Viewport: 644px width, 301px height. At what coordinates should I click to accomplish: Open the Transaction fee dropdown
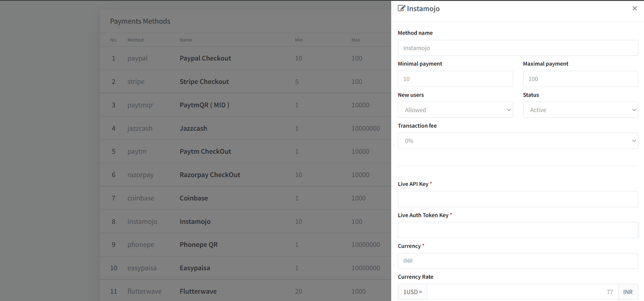(518, 141)
